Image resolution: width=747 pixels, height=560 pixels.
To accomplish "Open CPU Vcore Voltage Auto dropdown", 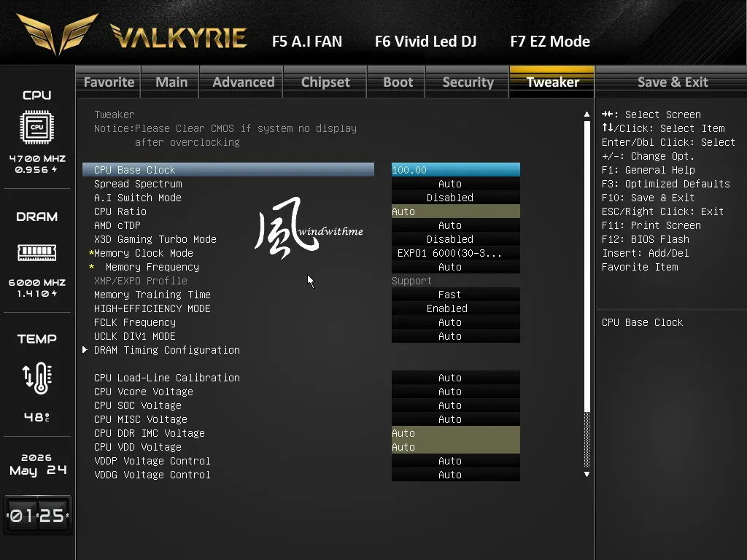I will pyautogui.click(x=455, y=392).
